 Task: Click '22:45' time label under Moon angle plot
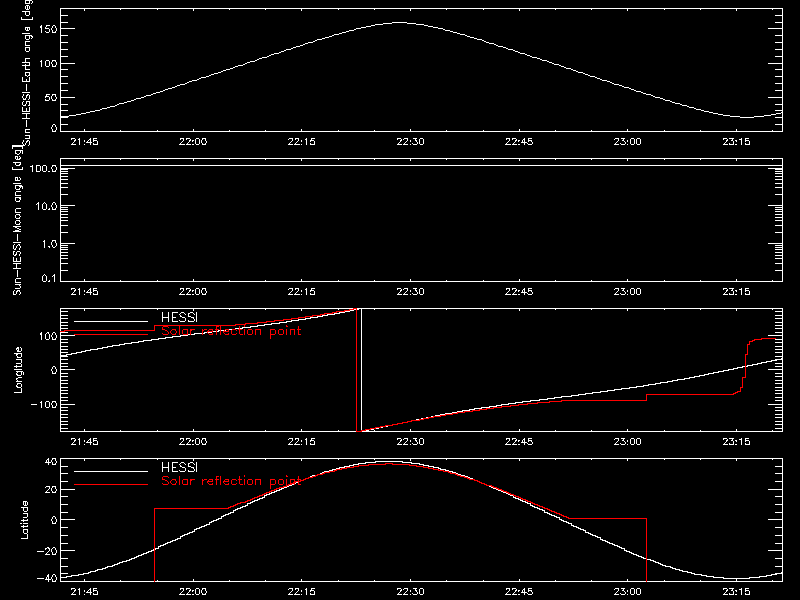519,291
